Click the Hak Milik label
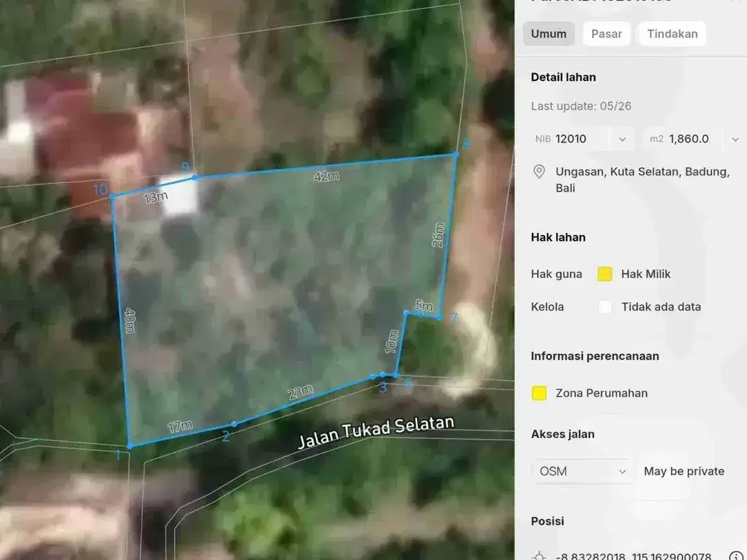The image size is (747, 560). click(x=645, y=274)
